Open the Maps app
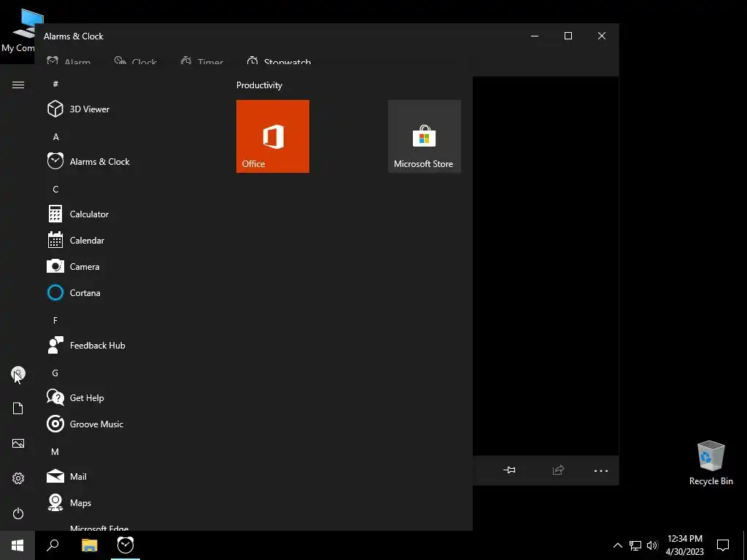 pos(128,502)
